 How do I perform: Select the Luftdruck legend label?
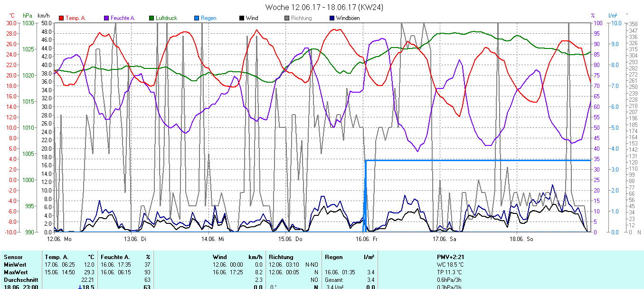(166, 18)
